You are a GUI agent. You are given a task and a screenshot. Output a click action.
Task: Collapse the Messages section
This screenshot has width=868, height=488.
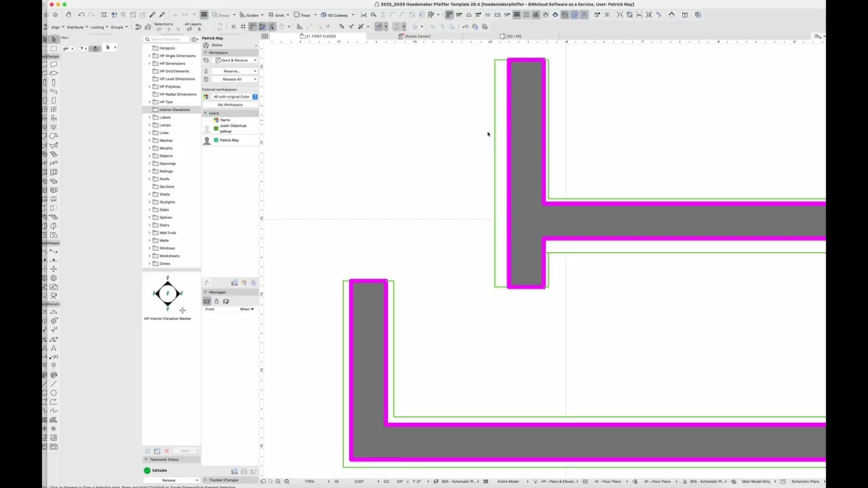point(205,292)
